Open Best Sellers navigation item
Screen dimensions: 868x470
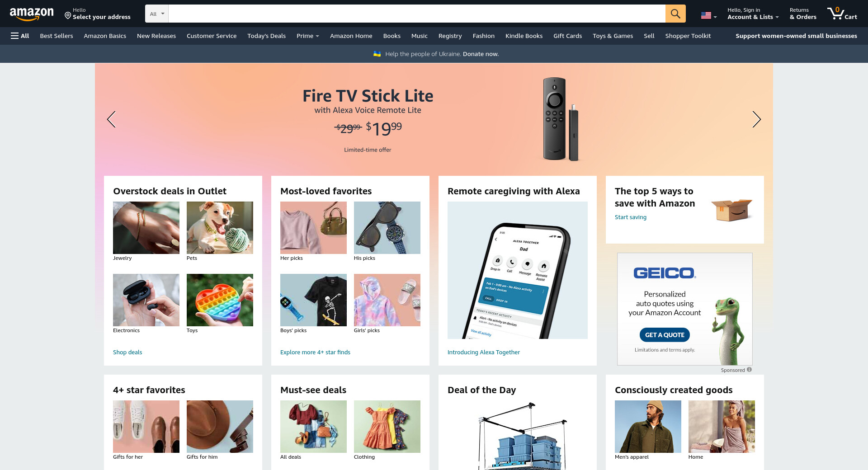(x=57, y=36)
